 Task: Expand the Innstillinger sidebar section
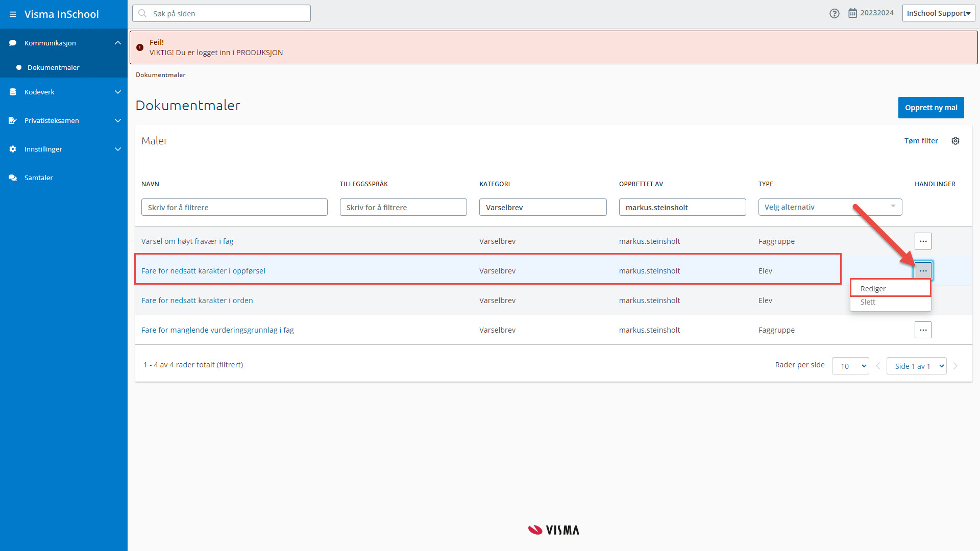click(x=118, y=149)
